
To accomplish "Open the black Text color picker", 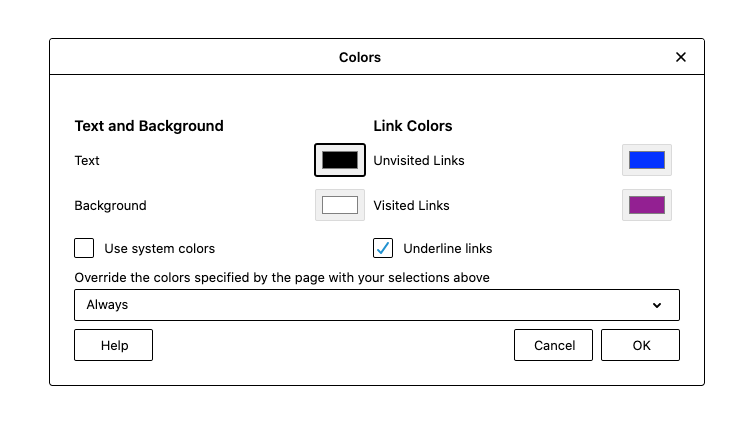I will pyautogui.click(x=340, y=160).
